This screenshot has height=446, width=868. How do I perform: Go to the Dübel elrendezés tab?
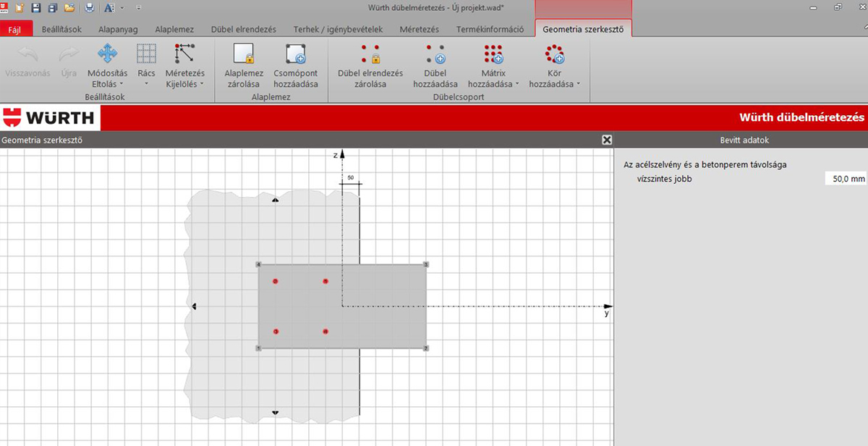(x=243, y=30)
